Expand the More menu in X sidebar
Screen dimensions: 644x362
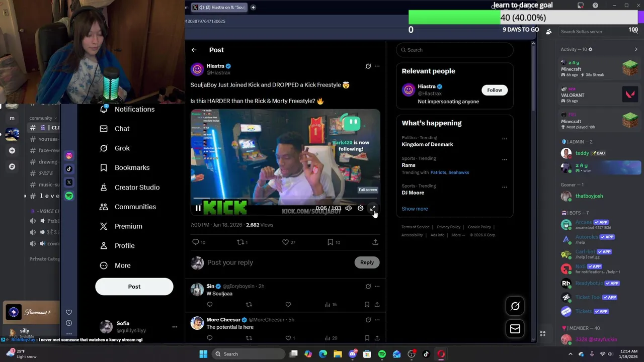pos(115,265)
